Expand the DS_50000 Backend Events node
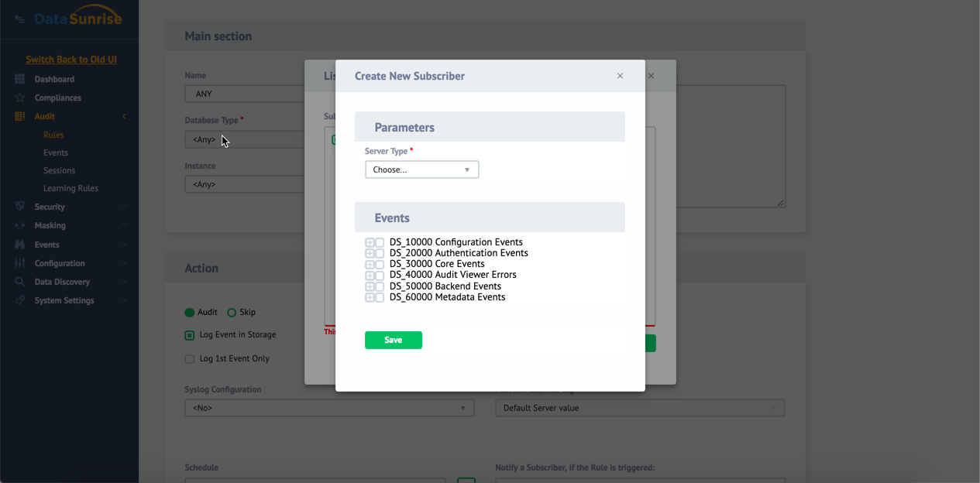The width and height of the screenshot is (980, 483). click(x=370, y=286)
